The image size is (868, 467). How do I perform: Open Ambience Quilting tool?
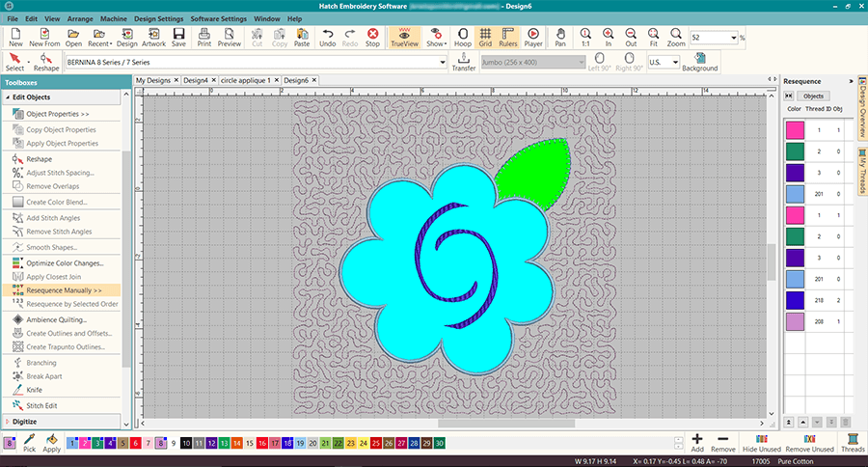point(56,319)
